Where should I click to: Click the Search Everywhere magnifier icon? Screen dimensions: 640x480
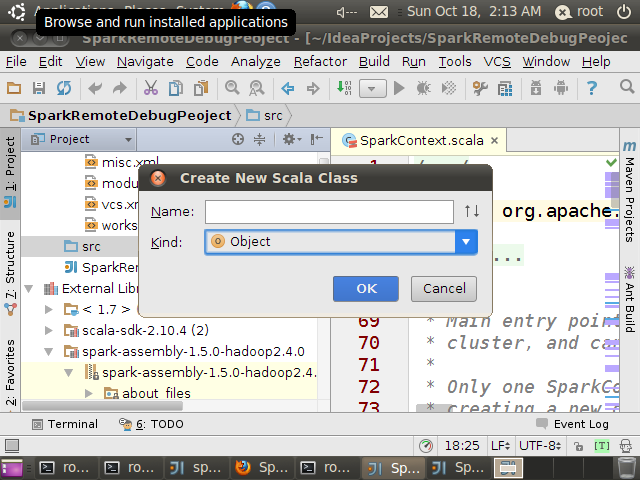(627, 87)
